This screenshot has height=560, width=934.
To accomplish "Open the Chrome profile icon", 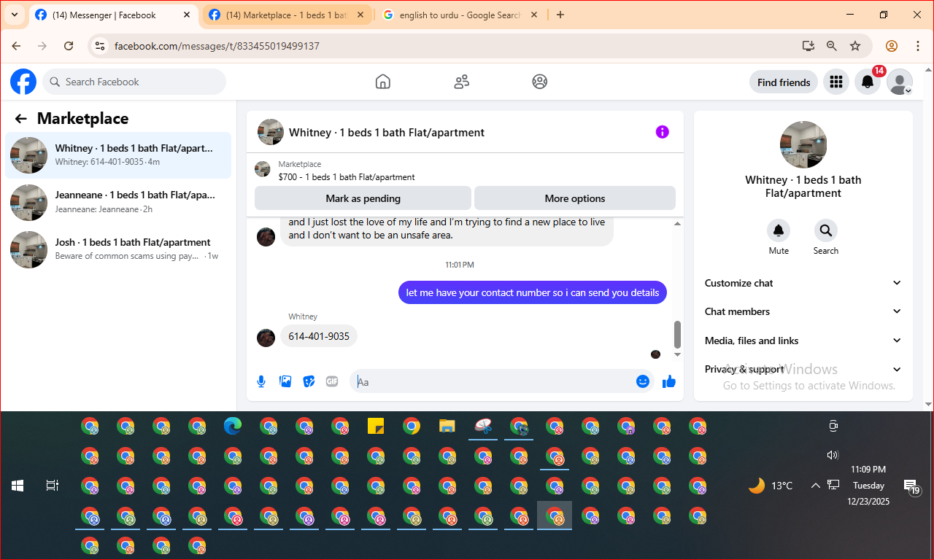I will tap(892, 46).
